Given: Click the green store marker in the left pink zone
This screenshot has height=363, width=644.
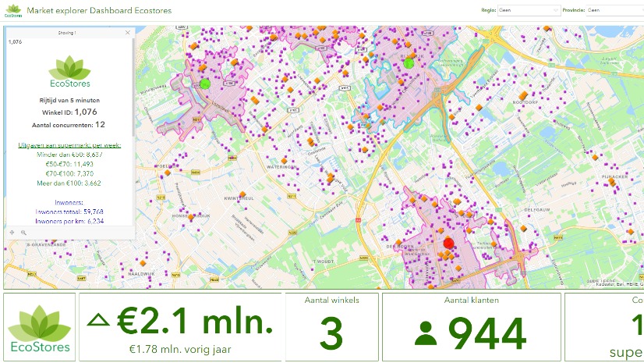Looking at the screenshot, I should click(x=205, y=84).
